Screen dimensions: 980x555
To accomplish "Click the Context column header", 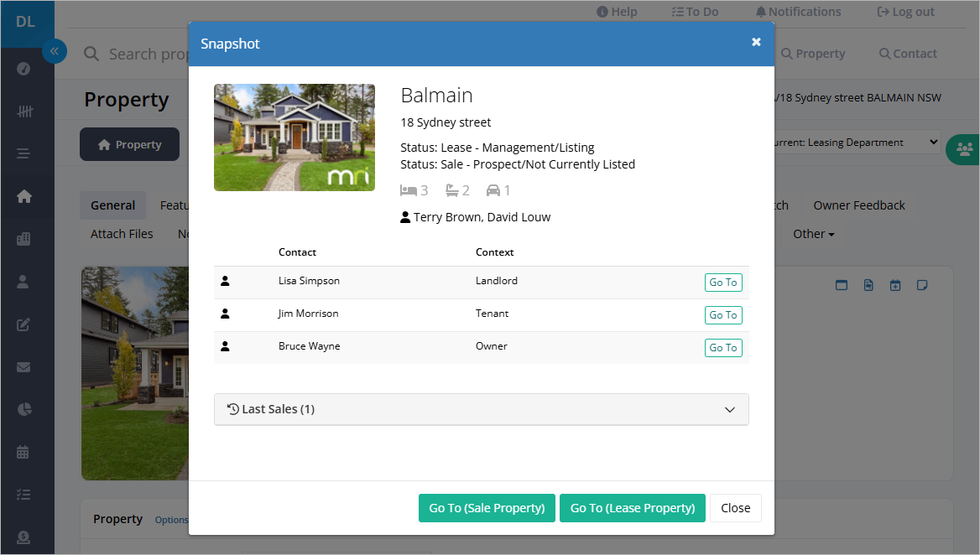I will click(494, 252).
